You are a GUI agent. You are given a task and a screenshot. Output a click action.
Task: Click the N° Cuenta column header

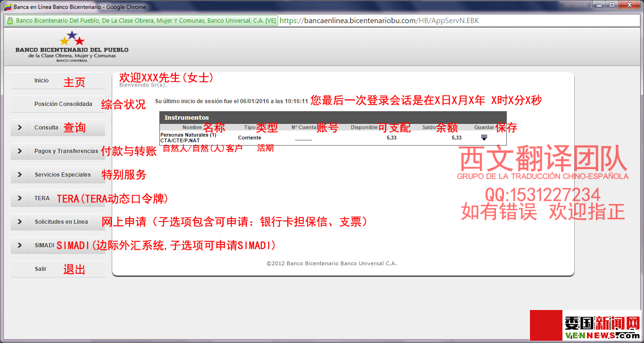(304, 127)
